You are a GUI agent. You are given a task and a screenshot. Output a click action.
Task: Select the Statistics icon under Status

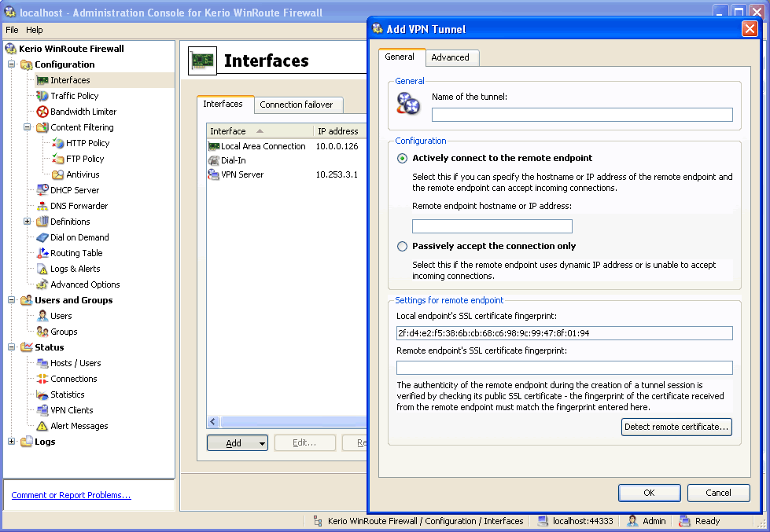42,394
